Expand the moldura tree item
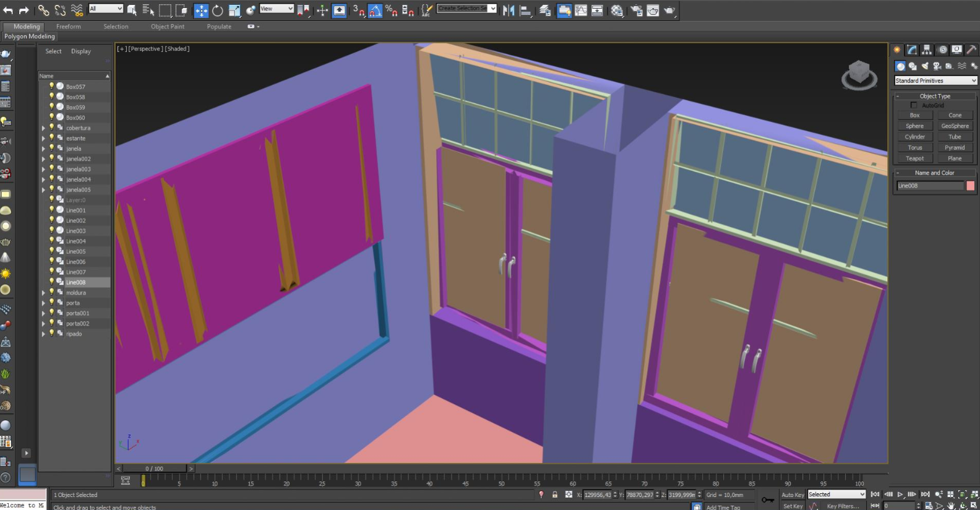This screenshot has width=980, height=510. (43, 293)
